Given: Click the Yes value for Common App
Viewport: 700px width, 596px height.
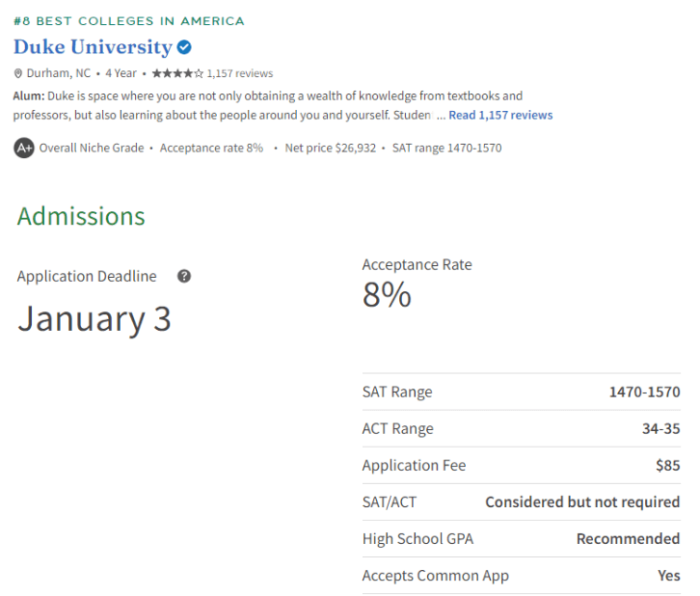Looking at the screenshot, I should pyautogui.click(x=669, y=576).
